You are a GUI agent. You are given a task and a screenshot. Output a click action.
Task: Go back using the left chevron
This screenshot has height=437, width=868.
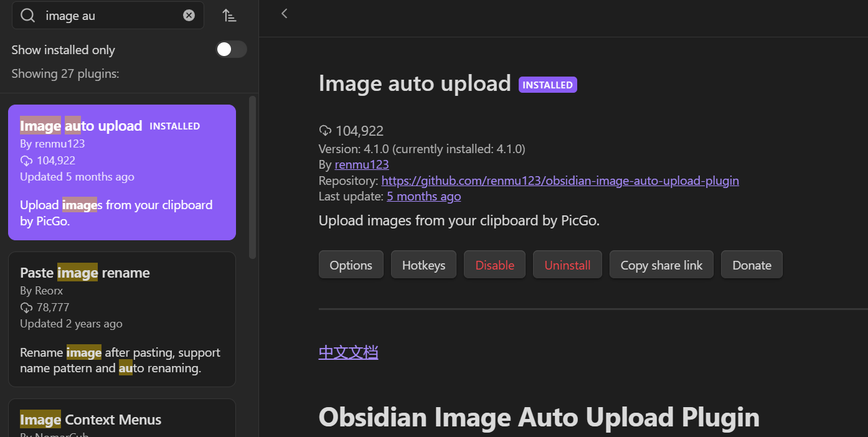[285, 14]
